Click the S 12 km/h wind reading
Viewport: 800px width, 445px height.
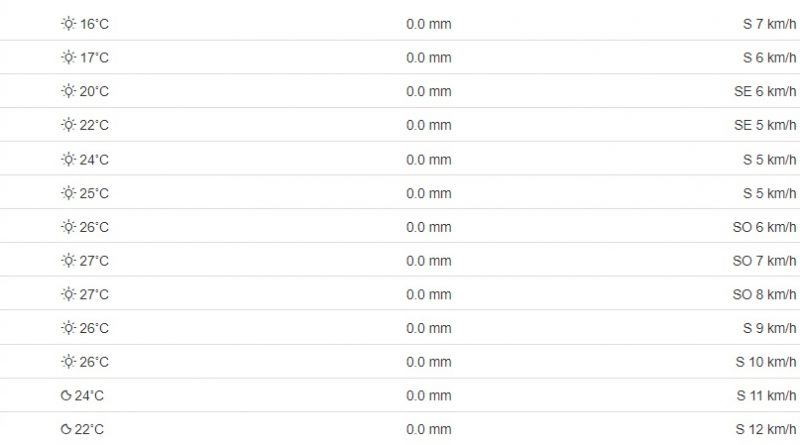pos(763,430)
